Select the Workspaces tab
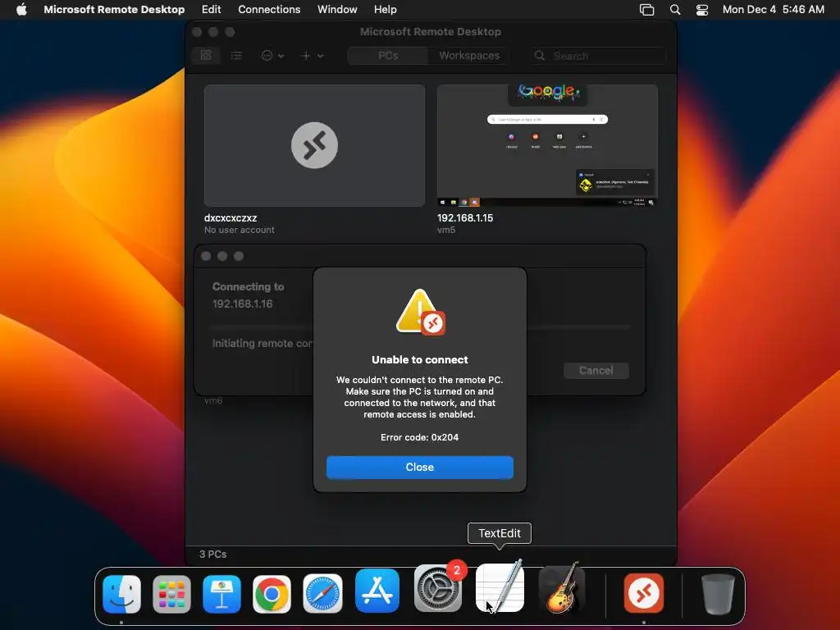The width and height of the screenshot is (840, 630). pos(469,55)
